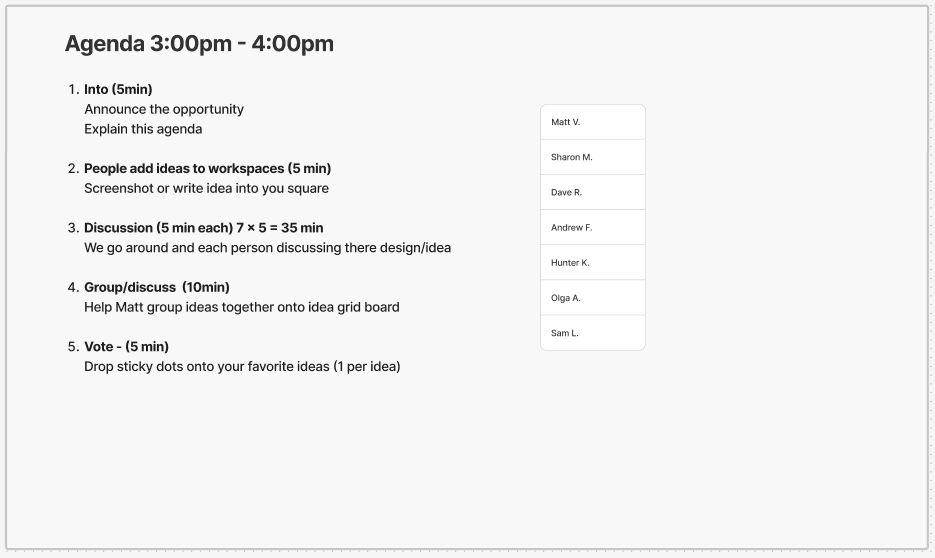This screenshot has width=935, height=558.
Task: Select the Andrew F. name cell
Action: click(x=593, y=228)
